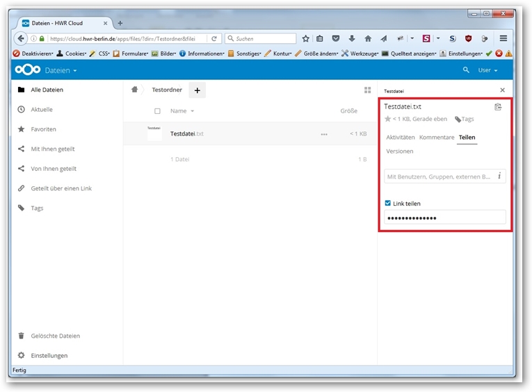This screenshot has height=392, width=532.
Task: Click the browser back arrow
Action: [21, 38]
